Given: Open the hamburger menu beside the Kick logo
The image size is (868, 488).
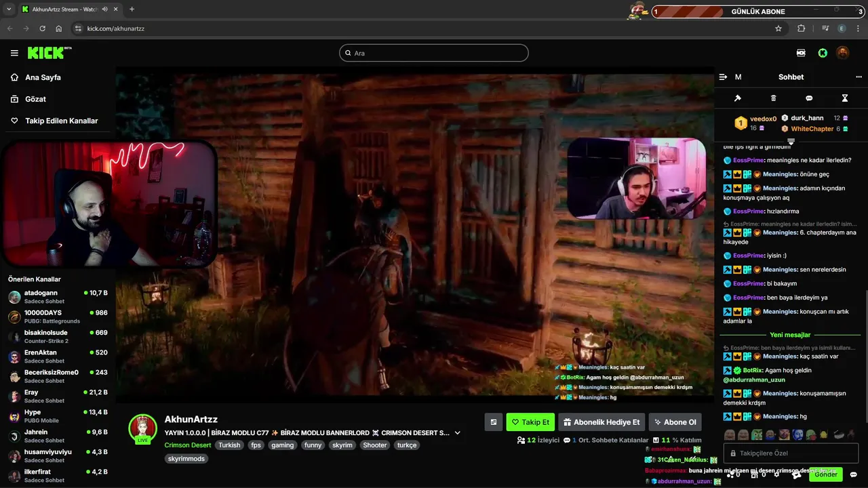Looking at the screenshot, I should [x=14, y=53].
